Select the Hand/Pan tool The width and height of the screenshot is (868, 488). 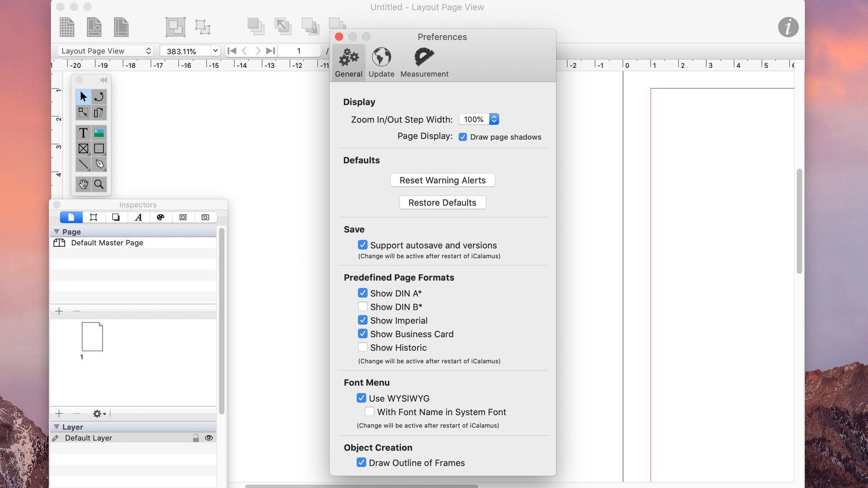tap(84, 183)
